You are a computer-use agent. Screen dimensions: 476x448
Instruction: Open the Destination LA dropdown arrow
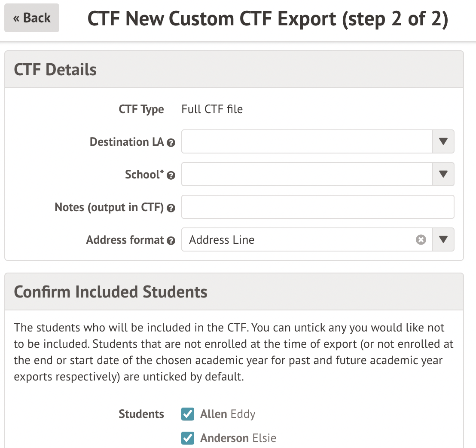pos(443,142)
